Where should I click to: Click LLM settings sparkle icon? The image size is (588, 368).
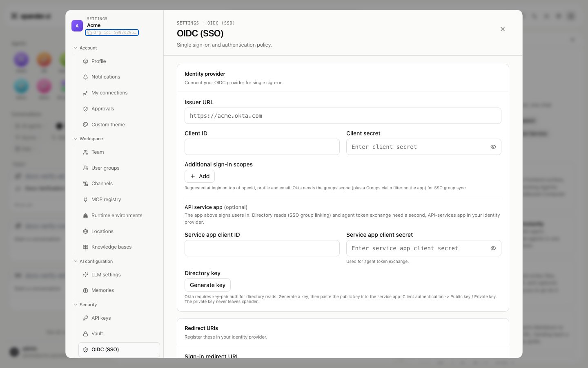pyautogui.click(x=85, y=275)
